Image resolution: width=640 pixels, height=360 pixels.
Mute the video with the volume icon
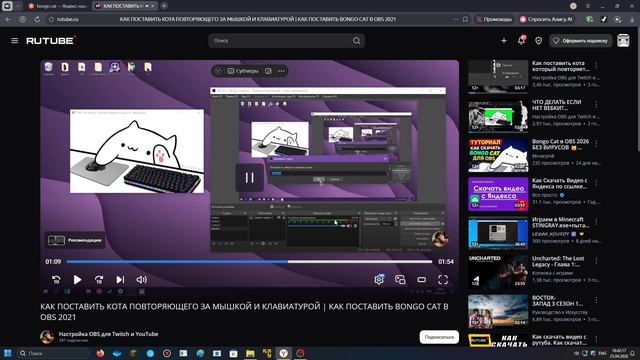[142, 280]
